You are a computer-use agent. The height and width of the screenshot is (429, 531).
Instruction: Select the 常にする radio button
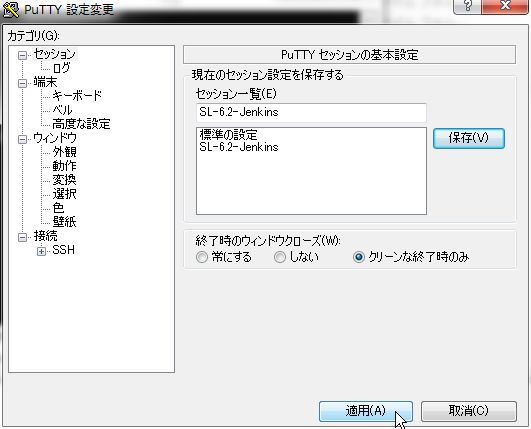[202, 257]
